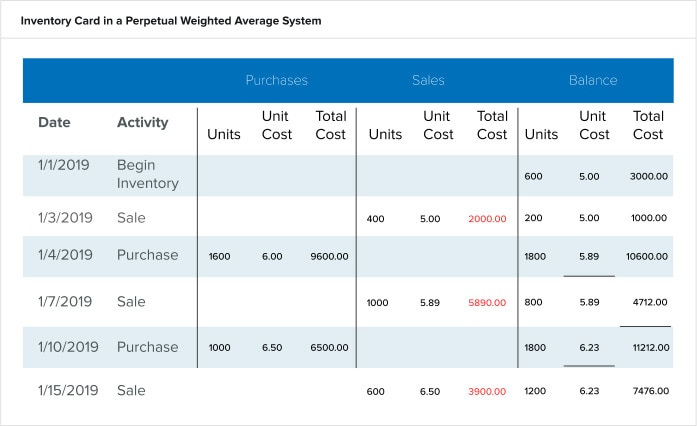697x426 pixels.
Task: Click the inventory card title text
Action: point(171,20)
